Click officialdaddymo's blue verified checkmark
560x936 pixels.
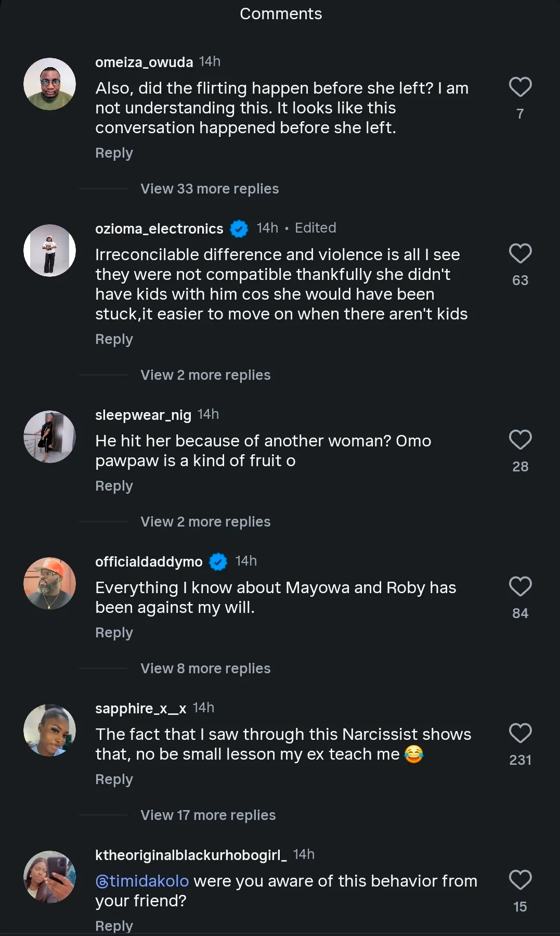point(218,562)
